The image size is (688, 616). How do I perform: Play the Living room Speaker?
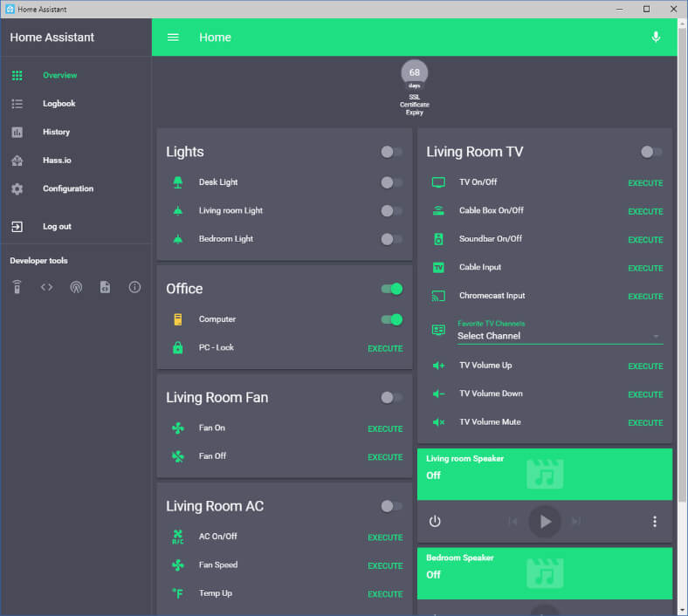tap(545, 521)
